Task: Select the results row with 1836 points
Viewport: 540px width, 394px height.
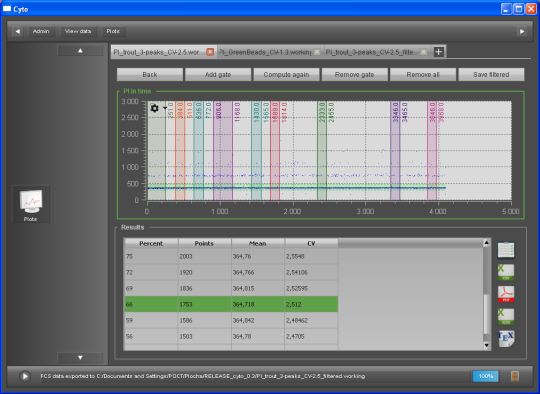Action: point(231,288)
